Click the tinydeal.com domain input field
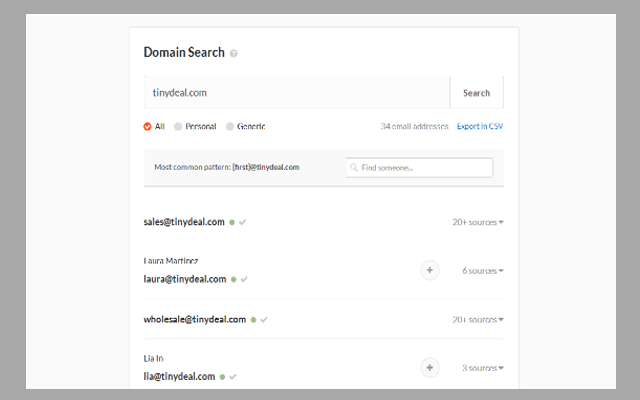The width and height of the screenshot is (640, 400). (296, 93)
